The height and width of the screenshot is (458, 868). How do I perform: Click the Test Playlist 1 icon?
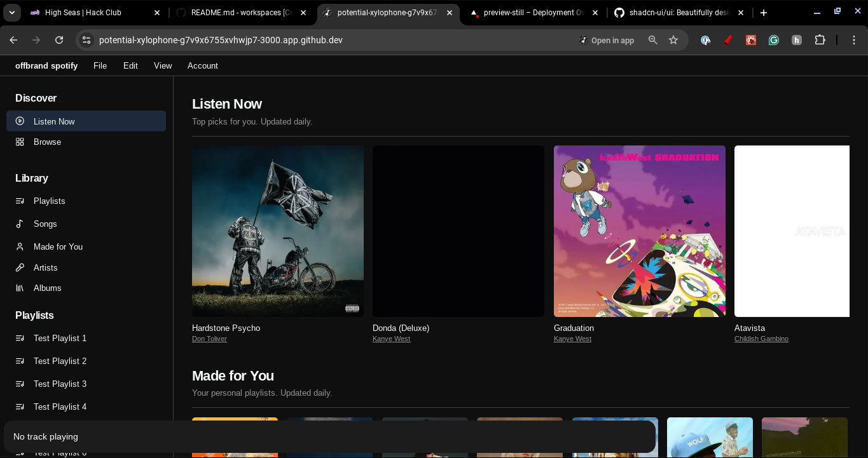[x=20, y=338]
